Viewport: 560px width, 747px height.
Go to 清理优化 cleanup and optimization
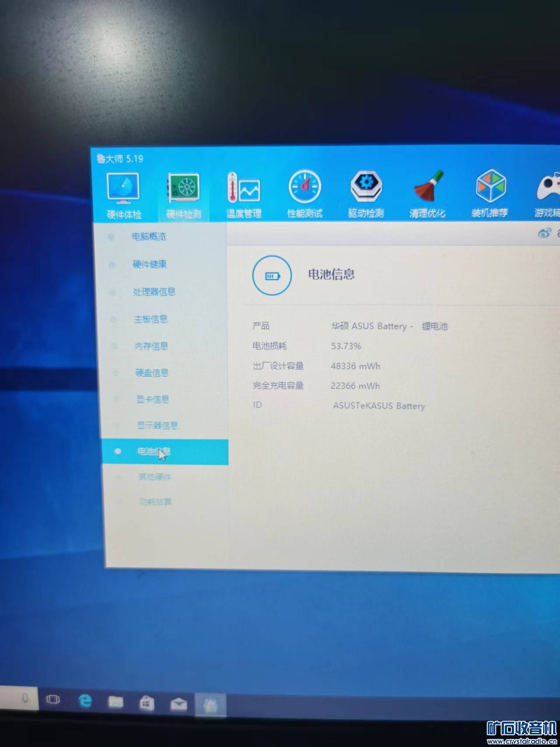pyautogui.click(x=427, y=194)
